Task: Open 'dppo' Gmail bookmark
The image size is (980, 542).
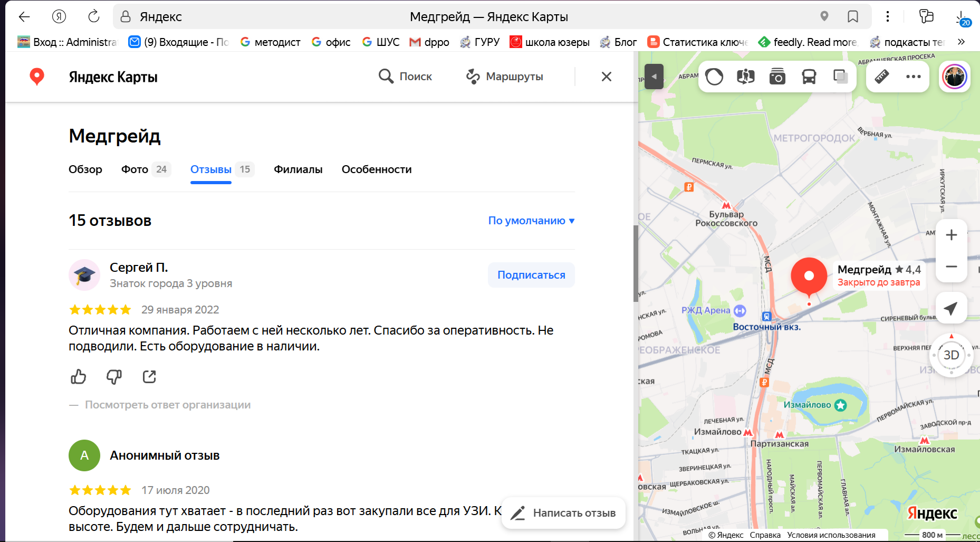Action: coord(429,42)
